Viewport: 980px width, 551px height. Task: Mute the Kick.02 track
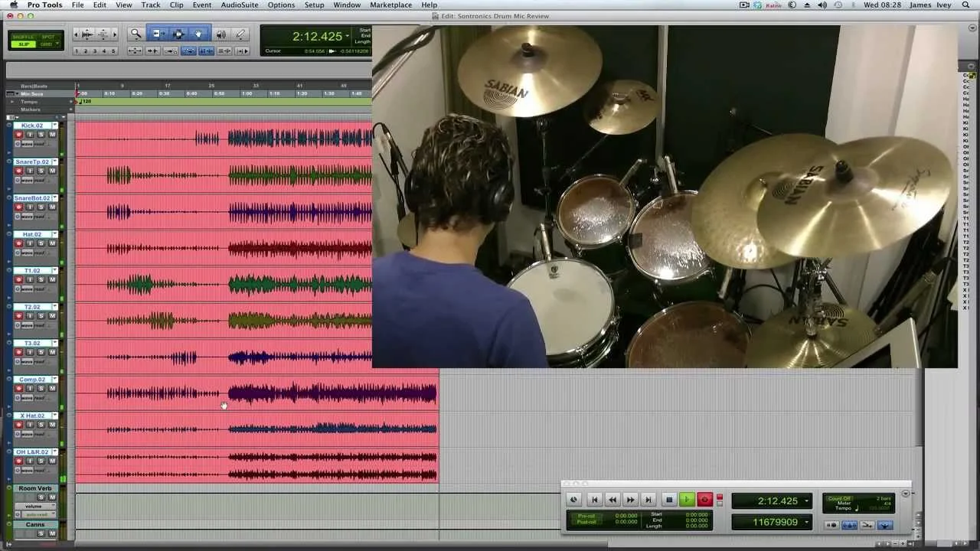click(x=52, y=134)
